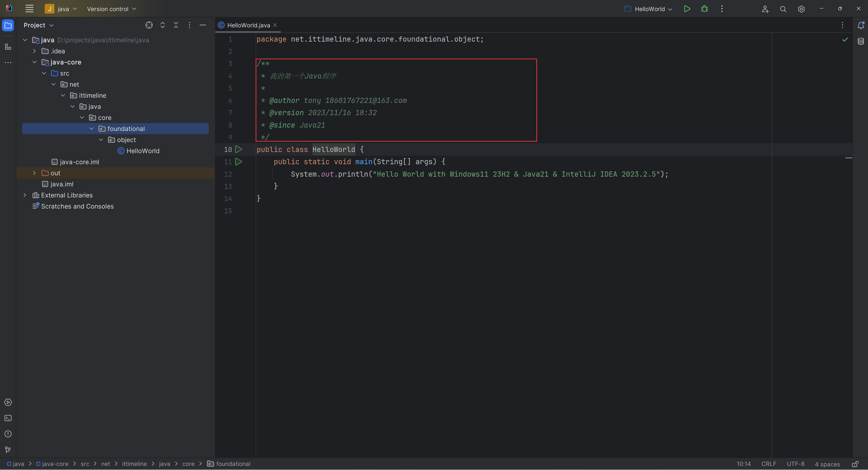Open Database tool window

[861, 41]
